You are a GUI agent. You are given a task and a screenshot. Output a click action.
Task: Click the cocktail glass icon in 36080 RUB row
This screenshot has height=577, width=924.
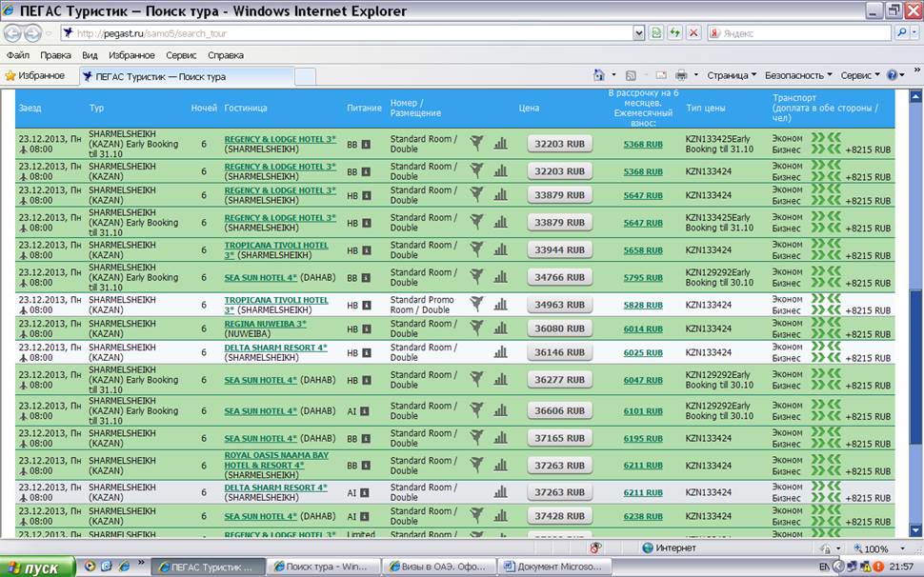coord(476,328)
